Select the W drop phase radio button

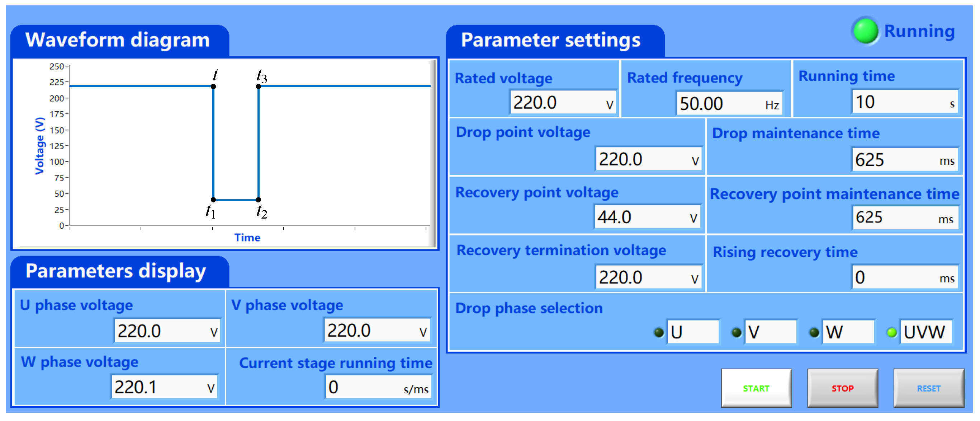(814, 332)
